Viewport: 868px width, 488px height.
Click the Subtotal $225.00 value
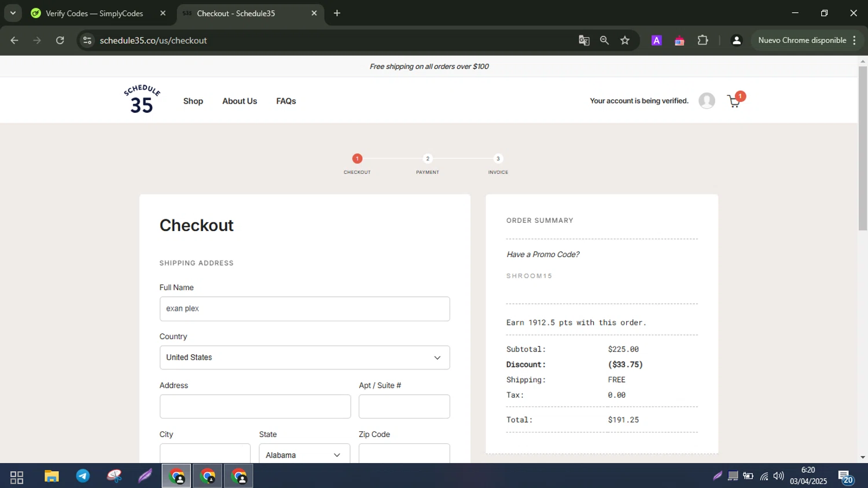click(623, 350)
